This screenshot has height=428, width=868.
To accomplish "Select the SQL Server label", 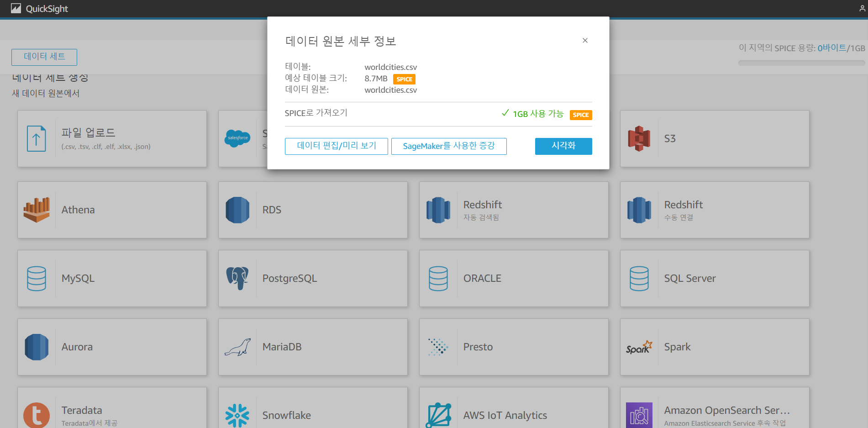I will pyautogui.click(x=690, y=278).
